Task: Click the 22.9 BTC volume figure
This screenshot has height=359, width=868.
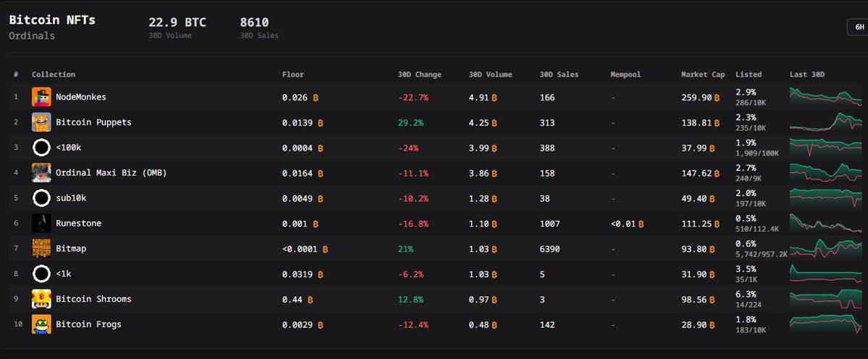Action: point(177,22)
